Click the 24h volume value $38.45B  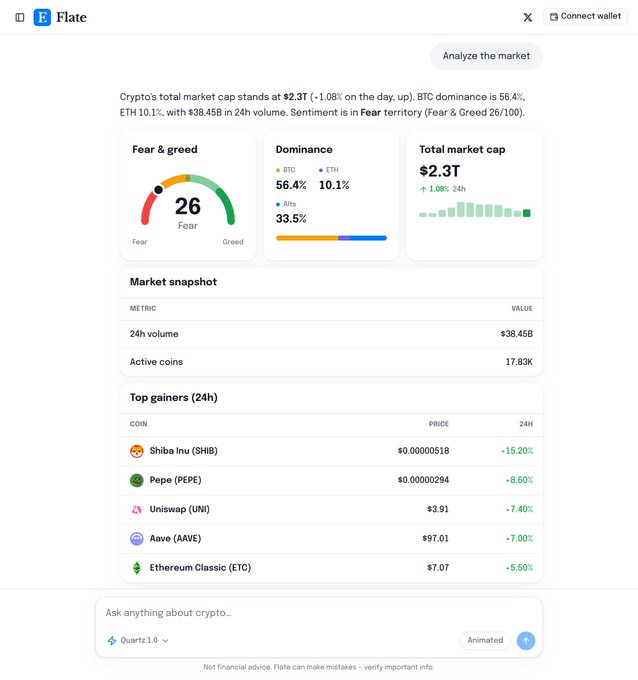pos(517,334)
